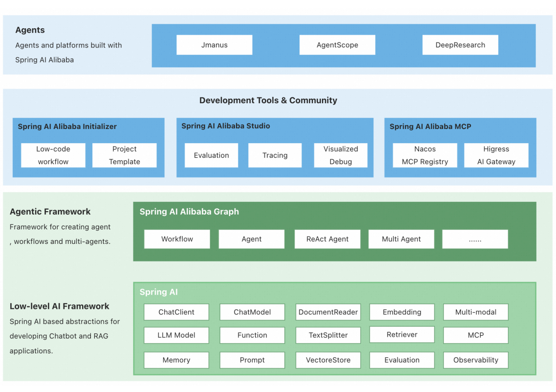Screen dimensions: 556x392
Task: Select the Multi Agent box
Action: point(401,239)
